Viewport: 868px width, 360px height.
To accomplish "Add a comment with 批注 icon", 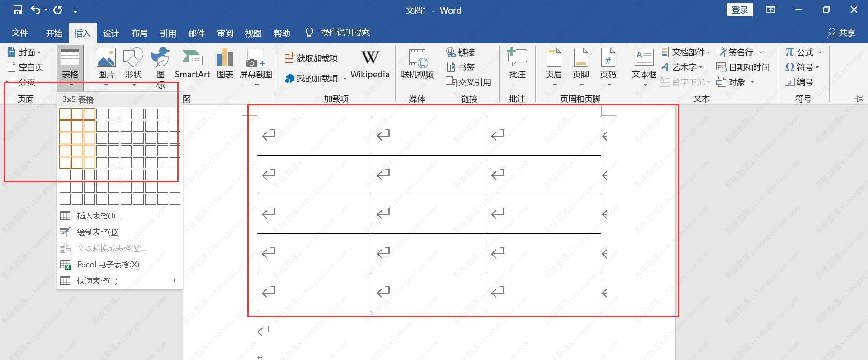I will click(517, 63).
